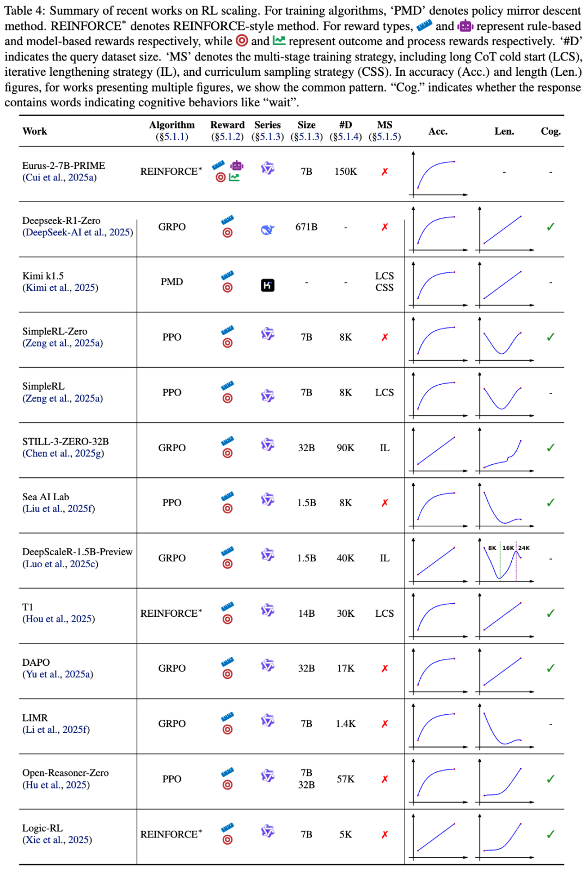The height and width of the screenshot is (880, 588).
Task: Jump to section §5.1.5 under MS header
Action: (384, 137)
